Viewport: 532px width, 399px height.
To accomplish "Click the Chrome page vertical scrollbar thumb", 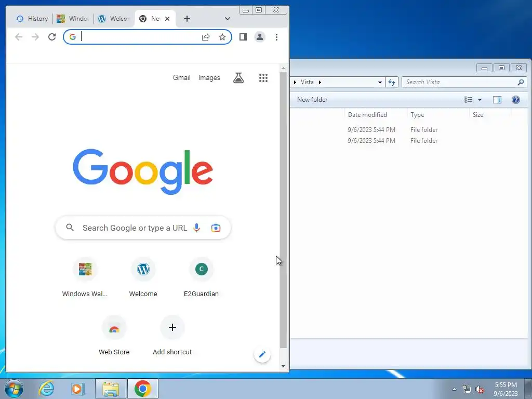I will tap(283, 210).
